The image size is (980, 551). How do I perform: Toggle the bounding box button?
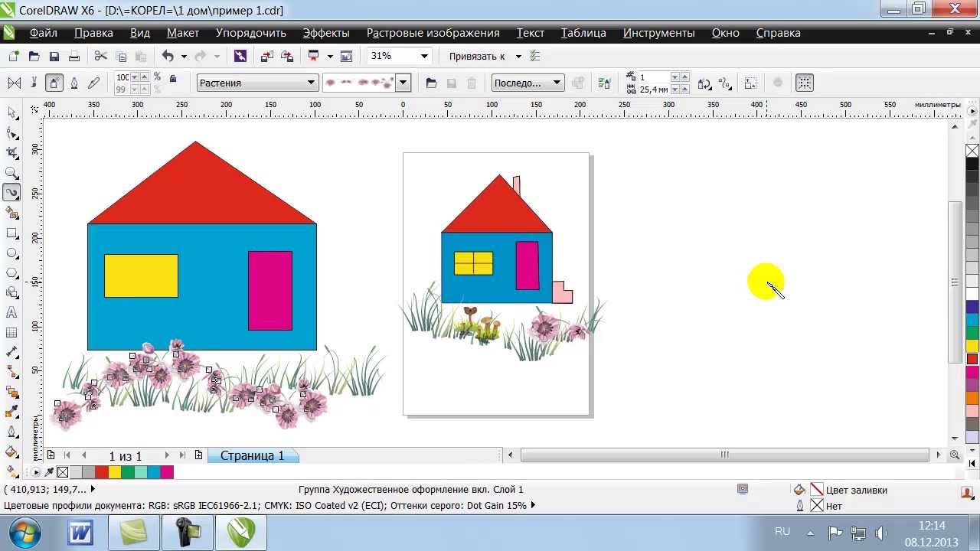804,83
